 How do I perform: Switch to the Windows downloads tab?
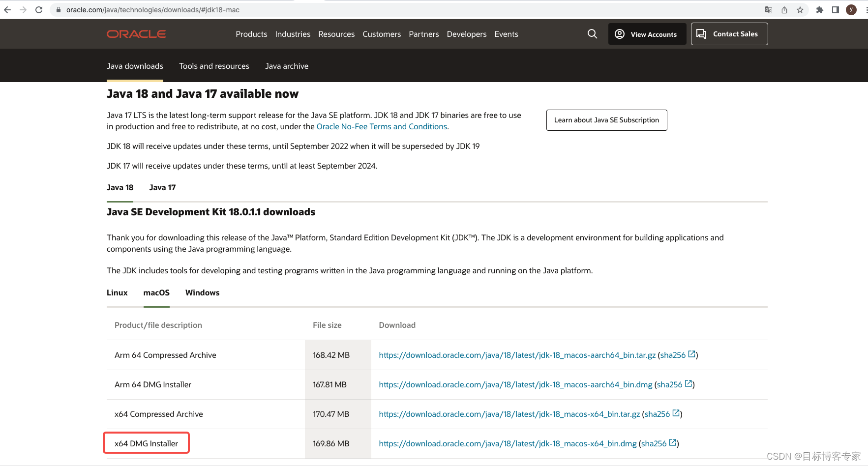[x=203, y=293]
